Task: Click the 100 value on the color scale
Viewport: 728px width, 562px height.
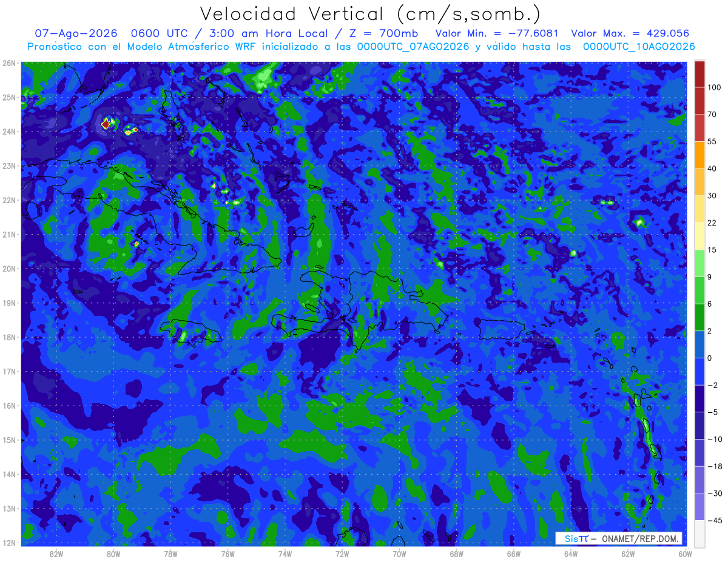Action: 714,87
